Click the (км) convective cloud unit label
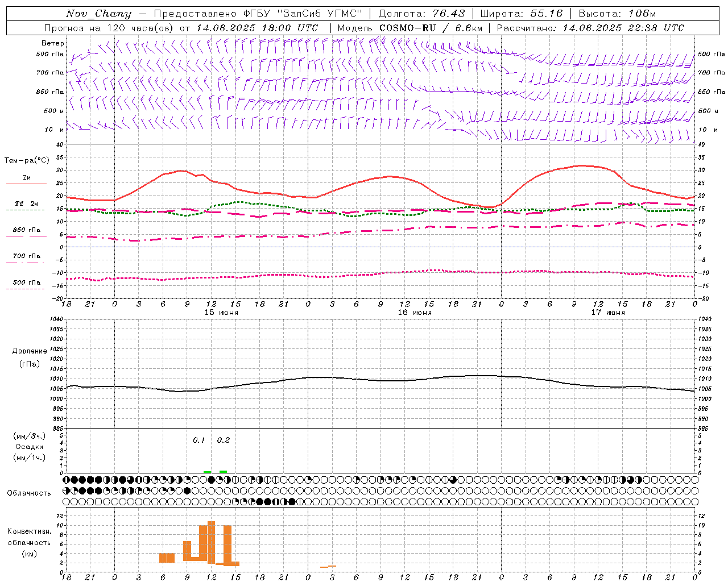The image size is (728, 582). click(x=30, y=554)
